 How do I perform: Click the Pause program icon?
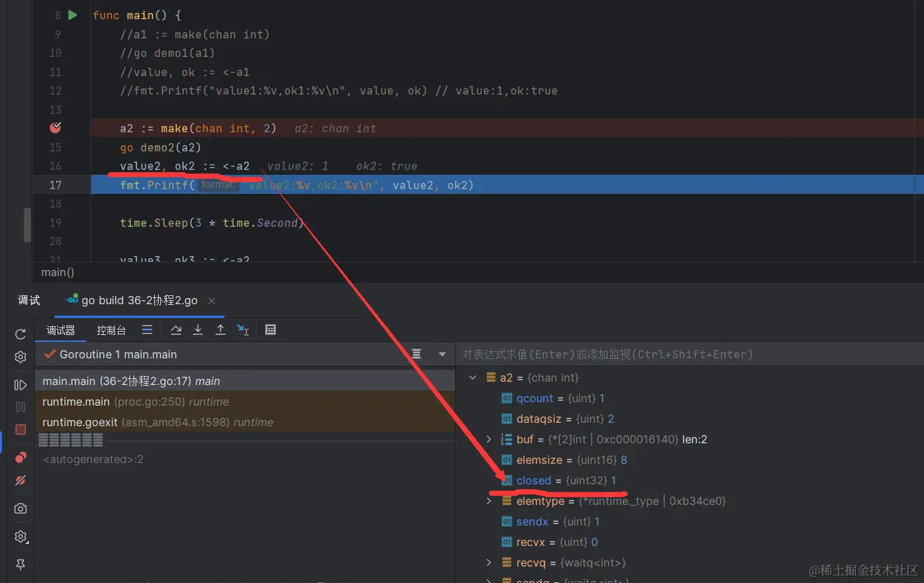click(21, 407)
